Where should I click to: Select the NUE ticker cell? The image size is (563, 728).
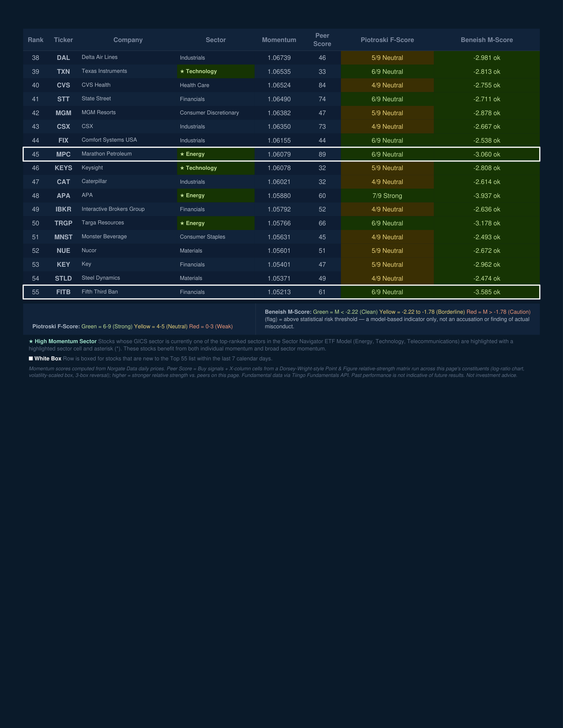63,251
